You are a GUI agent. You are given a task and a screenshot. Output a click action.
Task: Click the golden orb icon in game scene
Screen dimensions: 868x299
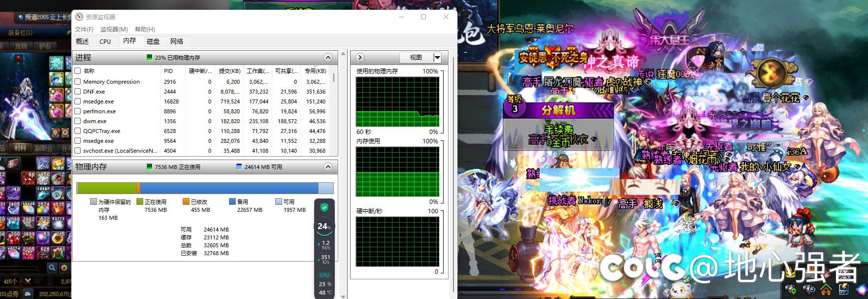771,73
